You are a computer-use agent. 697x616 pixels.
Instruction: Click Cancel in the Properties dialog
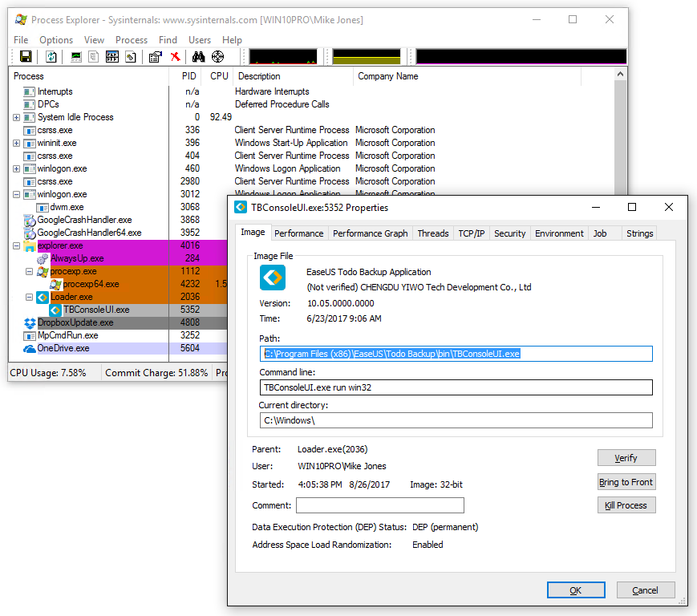coord(646,590)
